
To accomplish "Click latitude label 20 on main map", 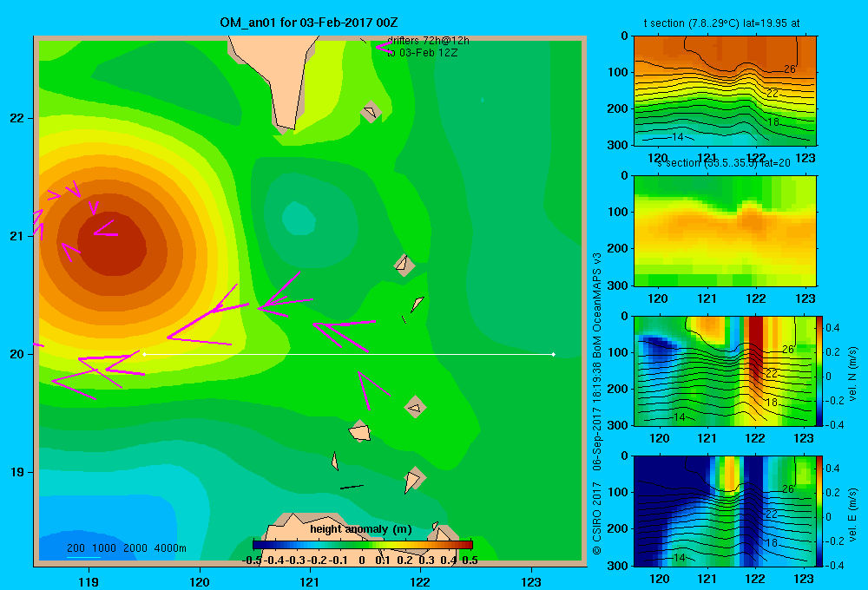I will (x=17, y=354).
